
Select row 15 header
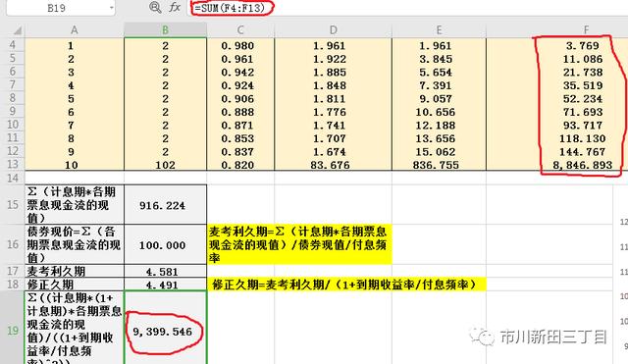[x=13, y=205]
